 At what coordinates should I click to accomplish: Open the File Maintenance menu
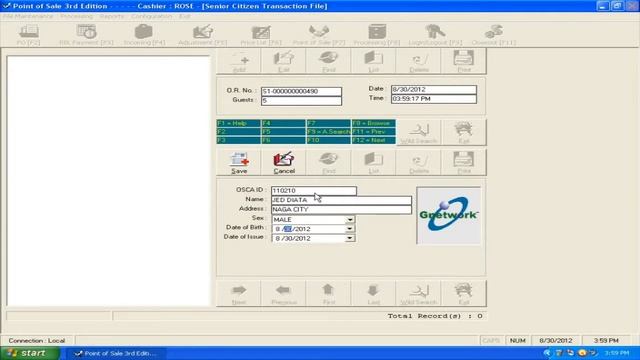28,16
